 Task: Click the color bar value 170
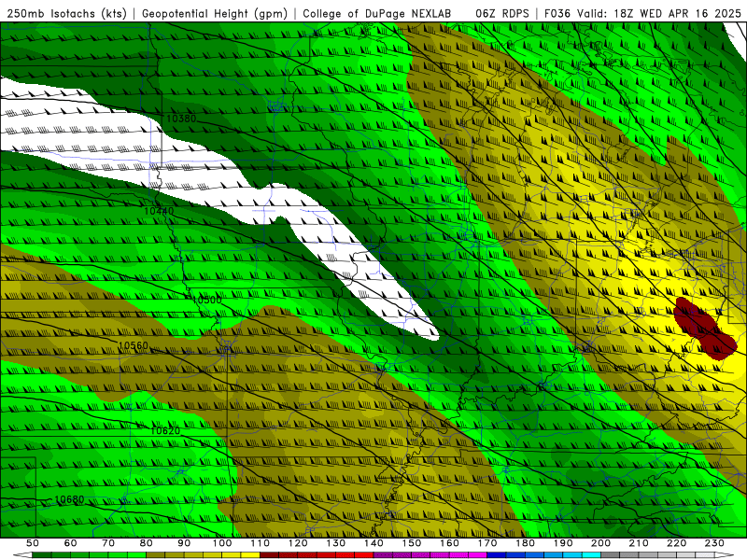487,543
